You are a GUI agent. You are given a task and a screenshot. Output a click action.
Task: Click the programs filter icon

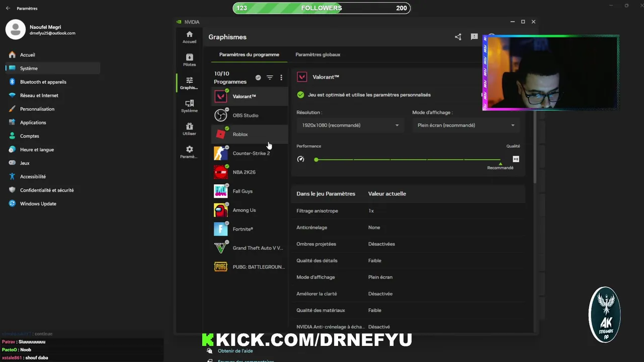tap(270, 77)
